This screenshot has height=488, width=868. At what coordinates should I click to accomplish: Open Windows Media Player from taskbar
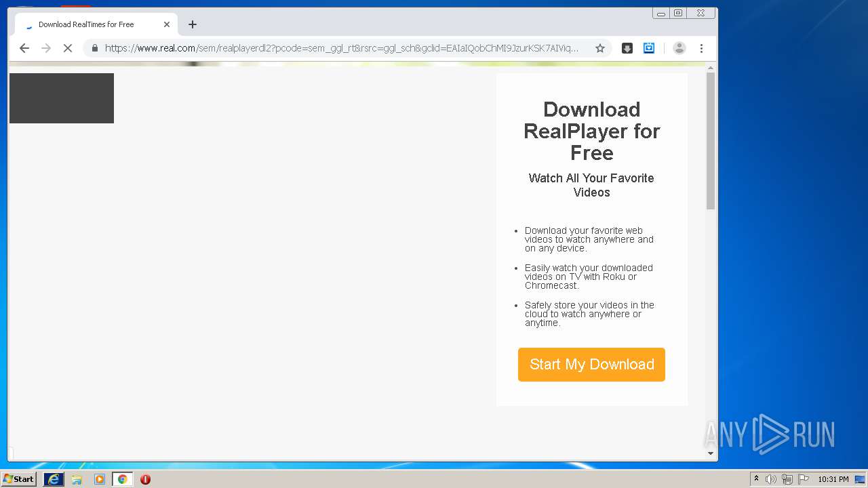(x=100, y=479)
